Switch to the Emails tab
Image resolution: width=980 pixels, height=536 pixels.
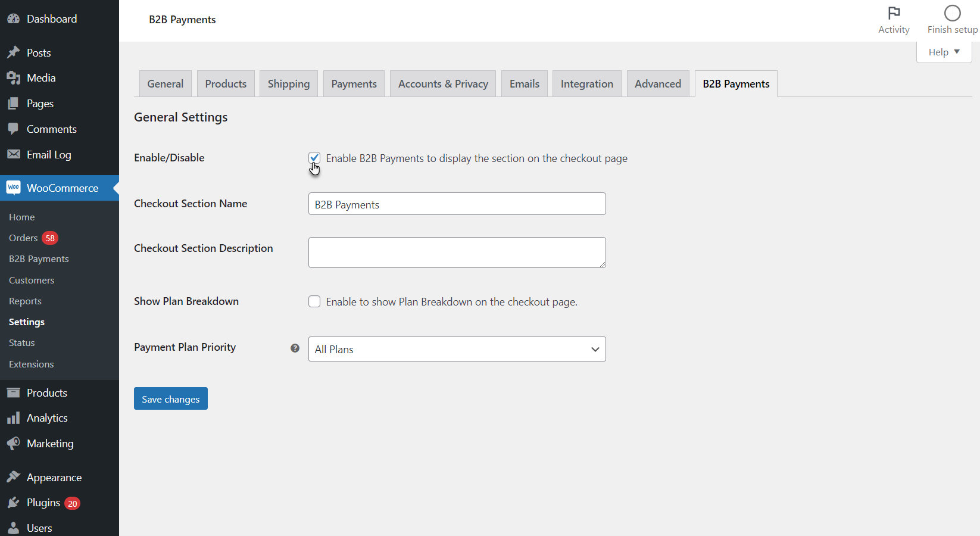click(x=525, y=84)
